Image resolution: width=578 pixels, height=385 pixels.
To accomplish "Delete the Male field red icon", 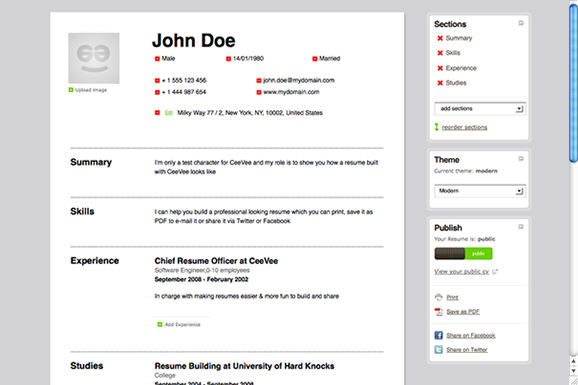I will pyautogui.click(x=157, y=59).
